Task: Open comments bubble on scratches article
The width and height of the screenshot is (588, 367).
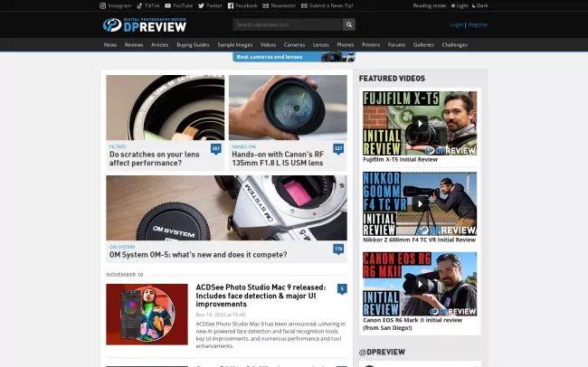Action: click(216, 149)
